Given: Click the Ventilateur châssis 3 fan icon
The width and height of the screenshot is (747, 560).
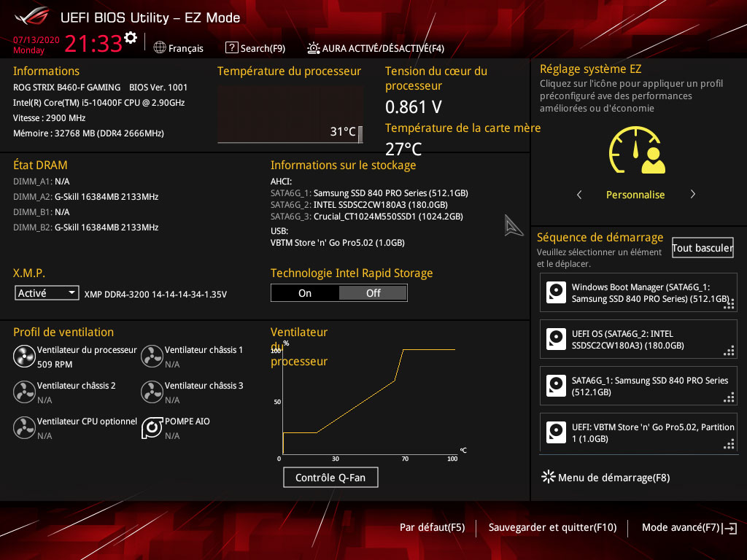Looking at the screenshot, I should 152,392.
